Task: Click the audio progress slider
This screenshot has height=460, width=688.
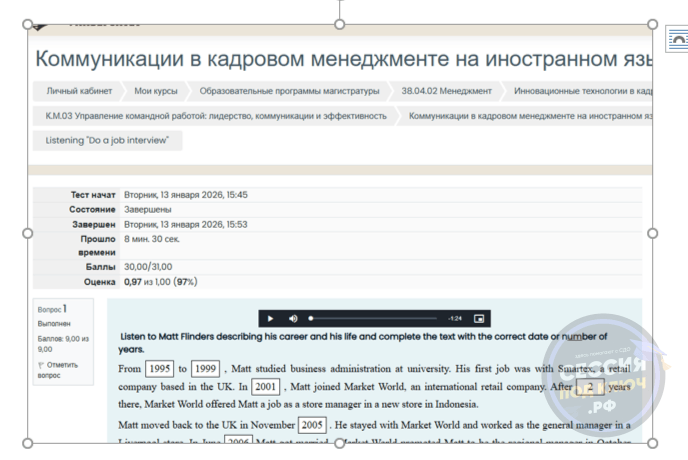Action: (x=373, y=319)
